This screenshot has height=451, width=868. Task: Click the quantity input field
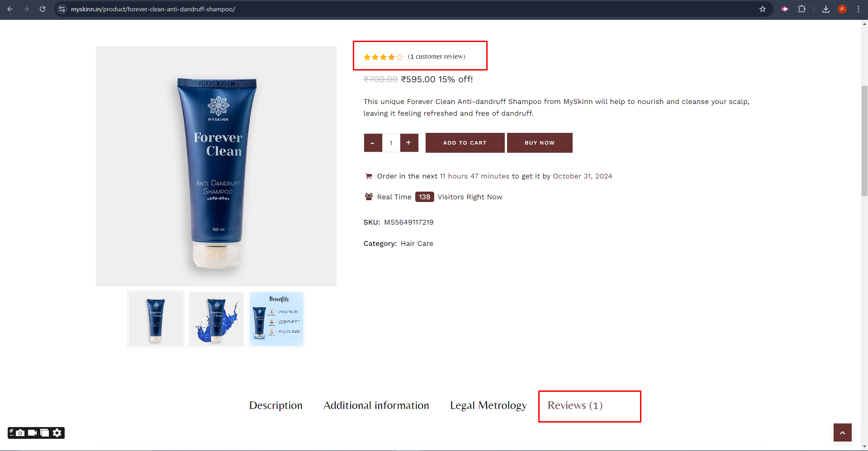(391, 143)
